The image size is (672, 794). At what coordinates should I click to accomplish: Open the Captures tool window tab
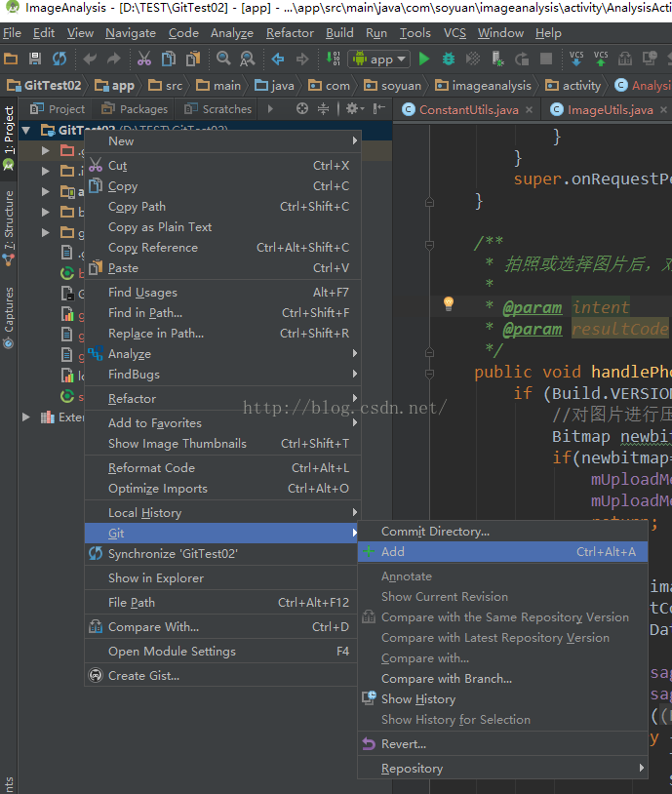(x=9, y=317)
